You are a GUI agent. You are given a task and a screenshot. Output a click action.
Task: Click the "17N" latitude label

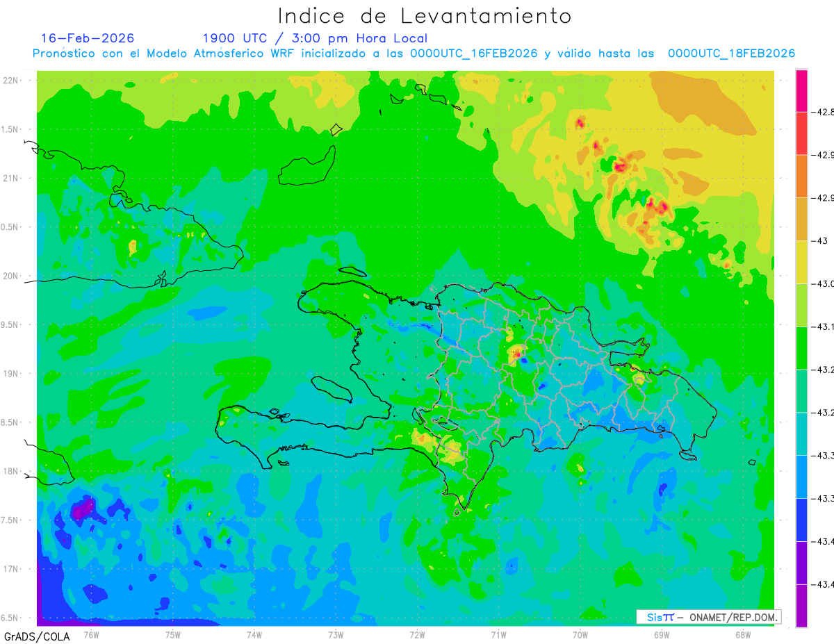[x=12, y=569]
